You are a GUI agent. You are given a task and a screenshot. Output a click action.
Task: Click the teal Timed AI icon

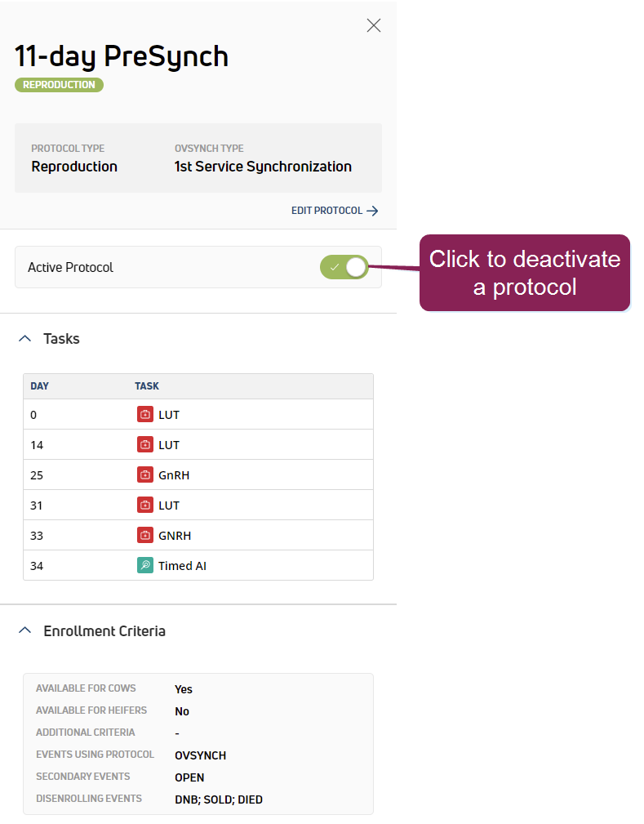tap(144, 565)
